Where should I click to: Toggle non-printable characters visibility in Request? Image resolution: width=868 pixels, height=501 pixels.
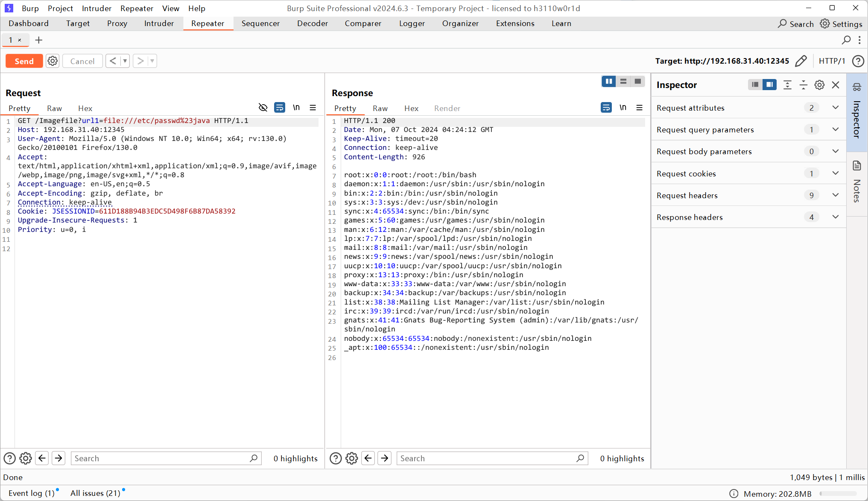tap(263, 108)
